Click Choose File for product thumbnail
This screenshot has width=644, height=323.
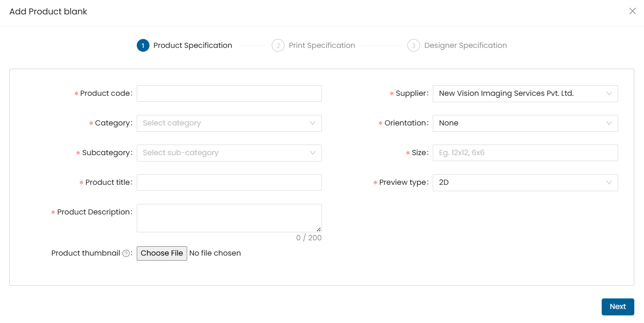point(162,253)
